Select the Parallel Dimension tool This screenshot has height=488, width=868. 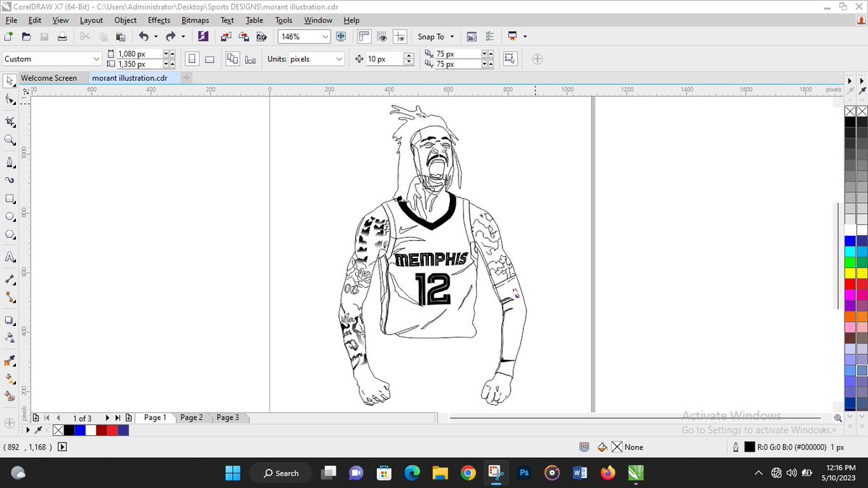10,278
